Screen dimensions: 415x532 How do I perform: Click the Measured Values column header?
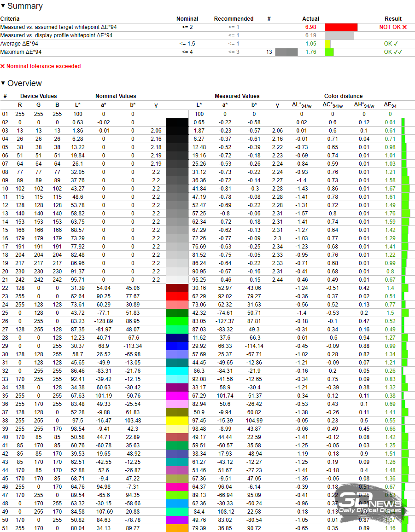point(237,96)
